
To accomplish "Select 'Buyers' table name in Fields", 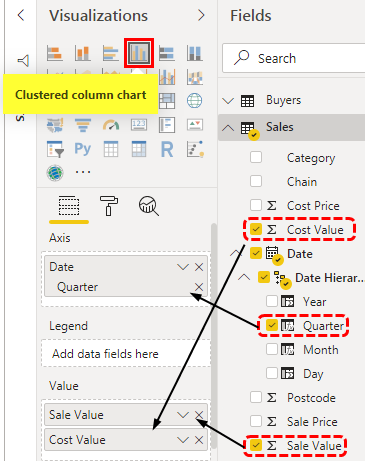I will [283, 100].
